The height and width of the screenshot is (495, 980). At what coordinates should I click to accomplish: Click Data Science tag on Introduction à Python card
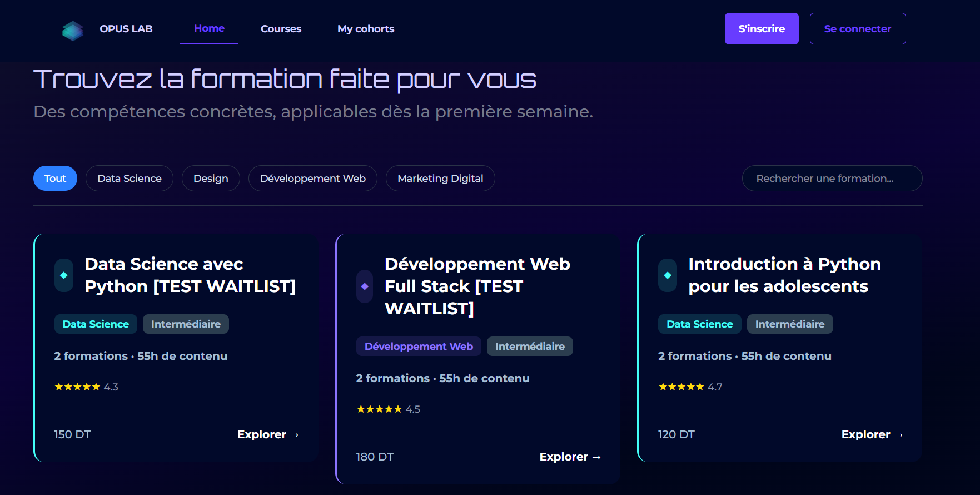(700, 324)
